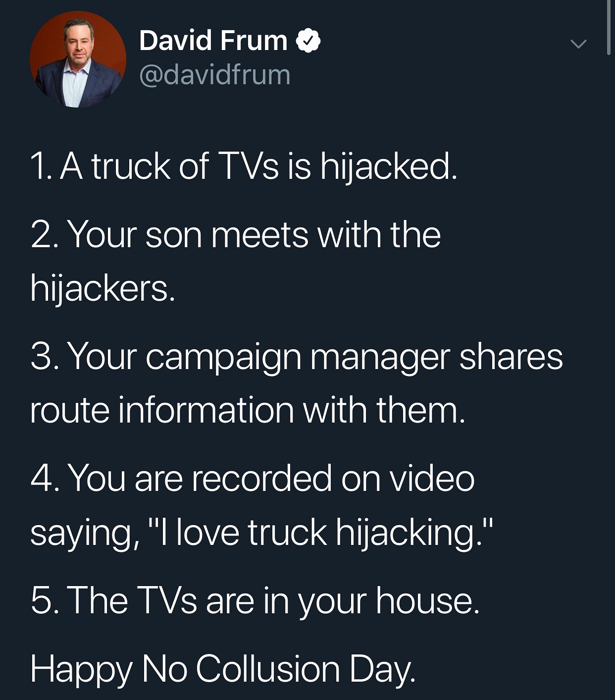The width and height of the screenshot is (615, 700).
Task: Click the line "4. You are recorded on video"
Action: point(253,479)
